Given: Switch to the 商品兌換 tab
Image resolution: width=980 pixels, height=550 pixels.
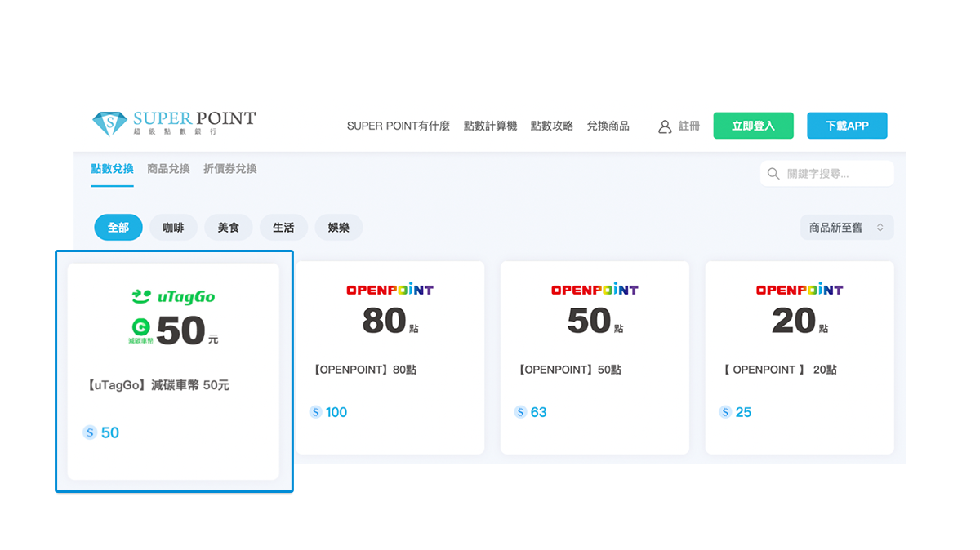Looking at the screenshot, I should pos(168,169).
